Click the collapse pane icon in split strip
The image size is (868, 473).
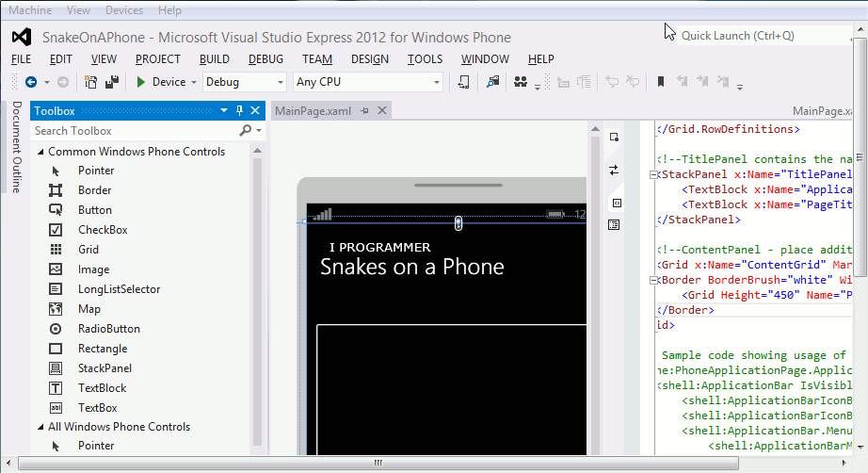[x=616, y=204]
